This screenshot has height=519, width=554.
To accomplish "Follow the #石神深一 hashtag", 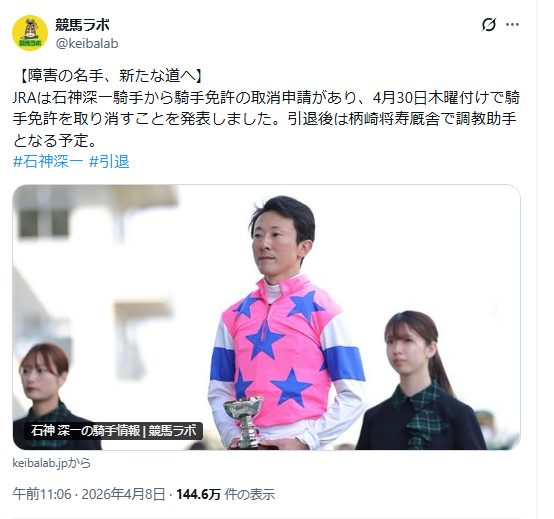I will tap(48, 161).
